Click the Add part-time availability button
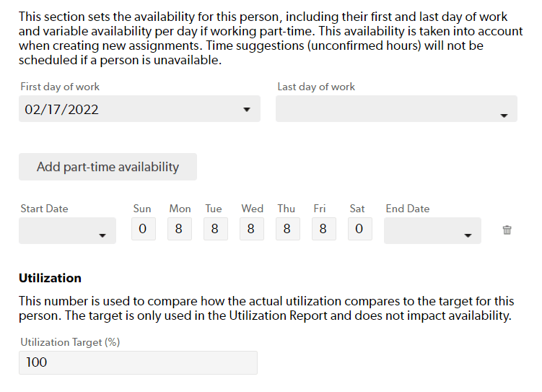Screen dimensions: 542x392 (x=108, y=167)
